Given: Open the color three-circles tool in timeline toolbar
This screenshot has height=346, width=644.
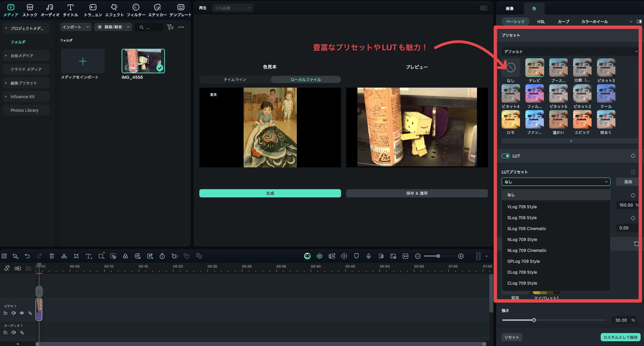Looking at the screenshot, I should pyautogui.click(x=125, y=256).
